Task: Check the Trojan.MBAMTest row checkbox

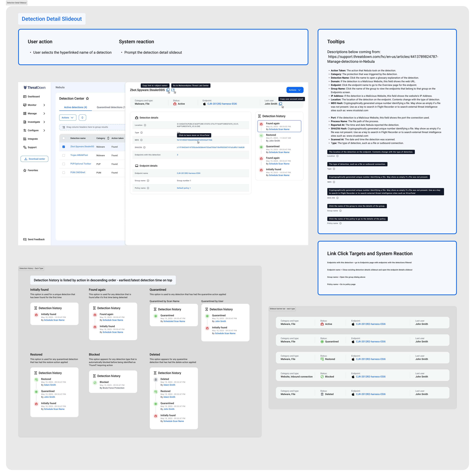Action: click(x=63, y=155)
